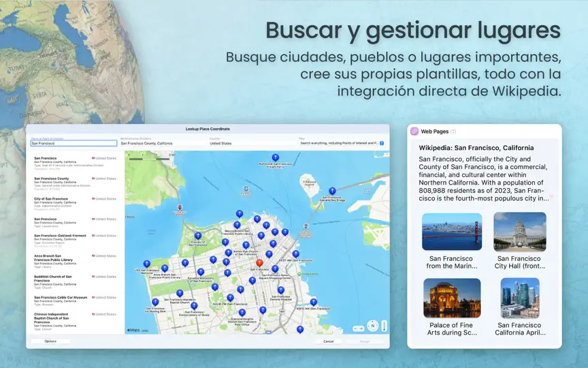The image size is (588, 368).
Task: Click the Web Pages link icon
Action: coord(414,131)
